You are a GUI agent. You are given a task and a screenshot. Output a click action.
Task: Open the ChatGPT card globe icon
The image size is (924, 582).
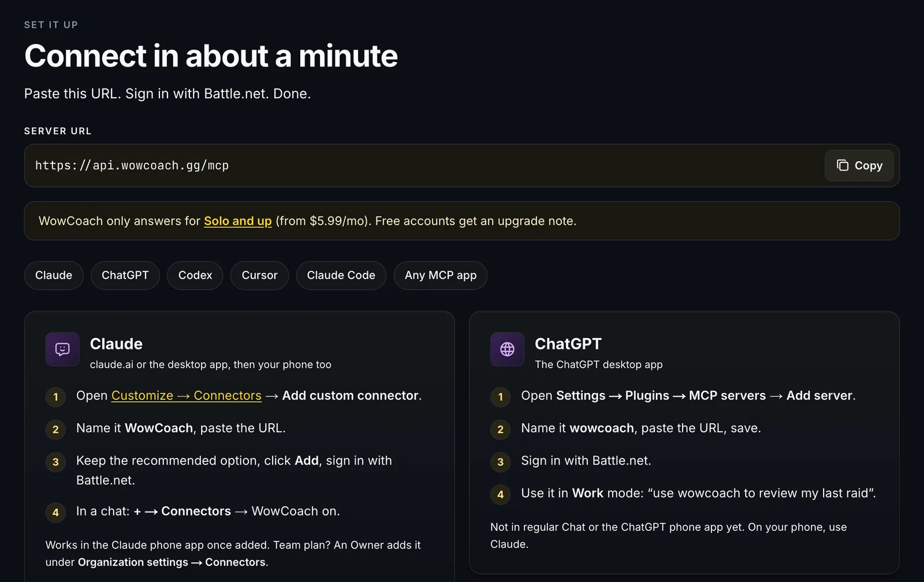pos(507,349)
